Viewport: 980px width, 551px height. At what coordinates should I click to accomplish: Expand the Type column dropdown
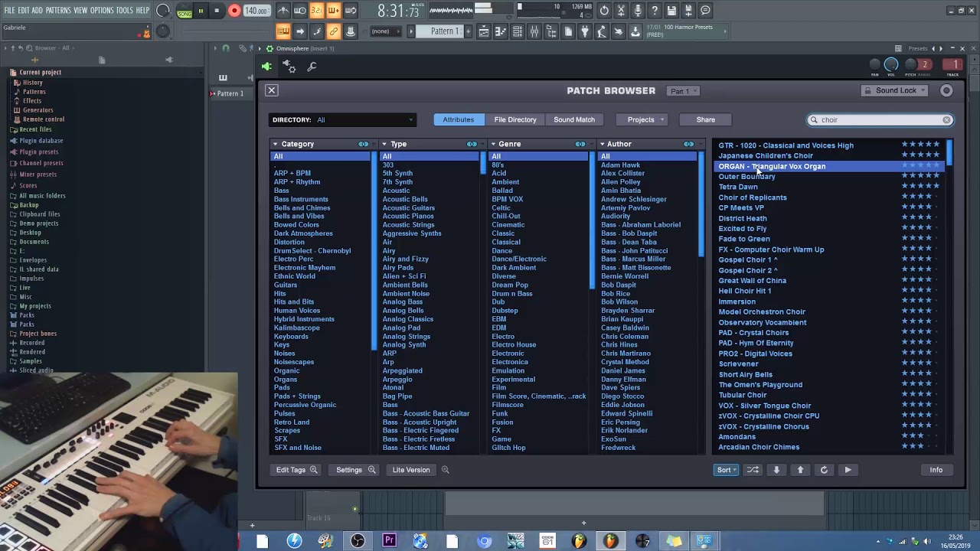384,144
